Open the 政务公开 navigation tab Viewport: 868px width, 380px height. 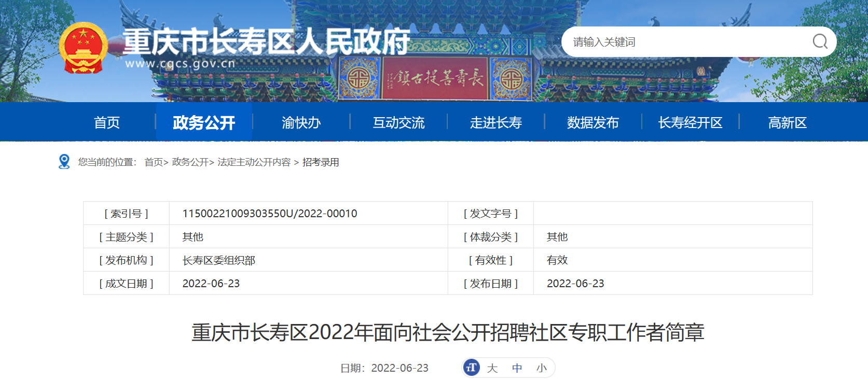(204, 123)
